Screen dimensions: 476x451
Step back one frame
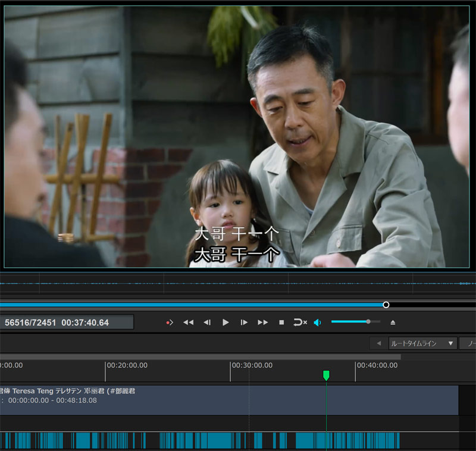pos(207,322)
